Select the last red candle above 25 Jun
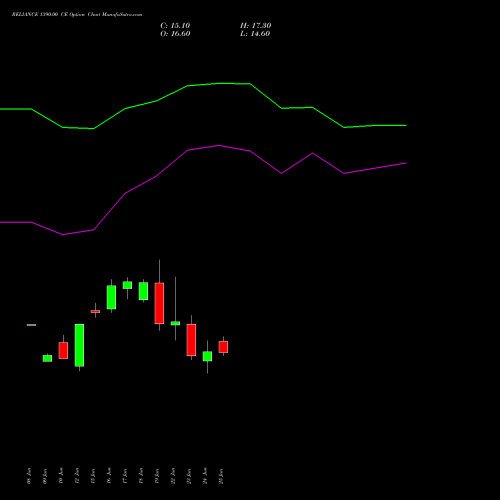 (x=223, y=347)
